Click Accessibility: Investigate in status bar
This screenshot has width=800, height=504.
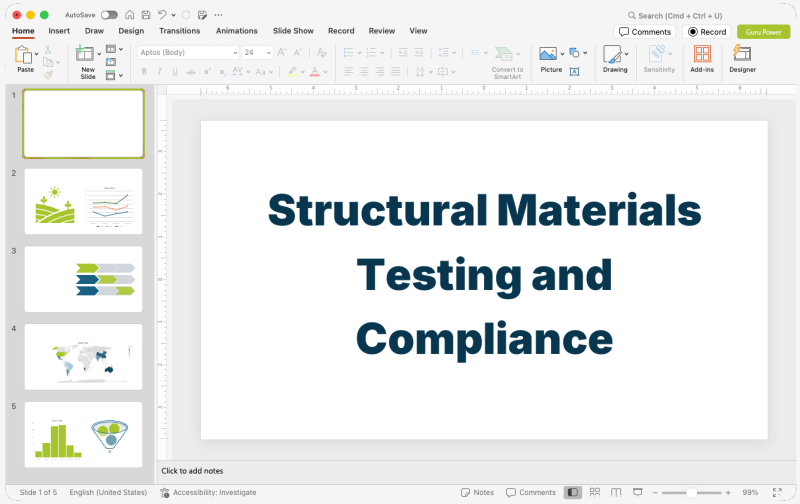tap(208, 492)
